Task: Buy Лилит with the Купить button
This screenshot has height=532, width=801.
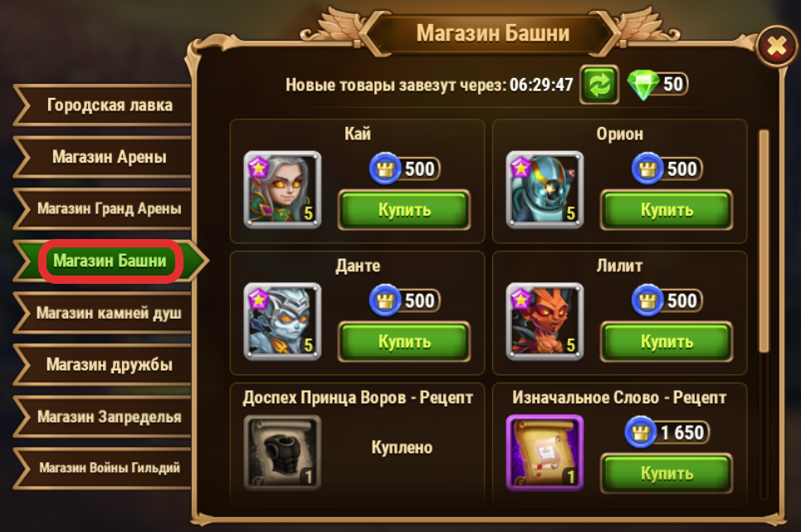Action: 667,342
